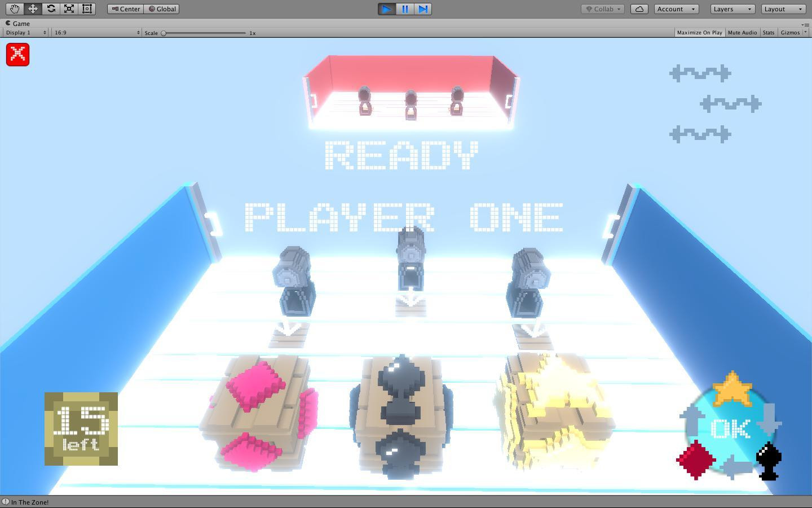Select the Move tool
The width and height of the screenshot is (812, 508).
point(33,9)
